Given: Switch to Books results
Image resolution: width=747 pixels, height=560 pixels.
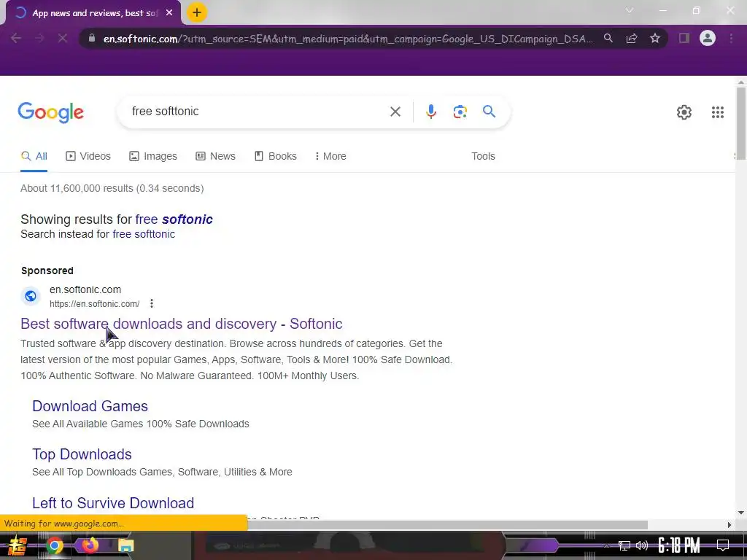Looking at the screenshot, I should [275, 156].
